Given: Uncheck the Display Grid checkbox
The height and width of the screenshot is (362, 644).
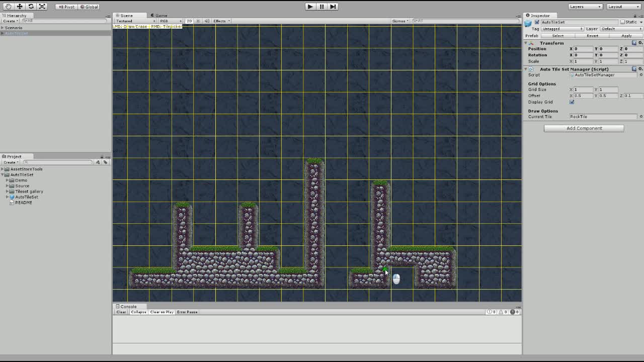Looking at the screenshot, I should tap(572, 102).
